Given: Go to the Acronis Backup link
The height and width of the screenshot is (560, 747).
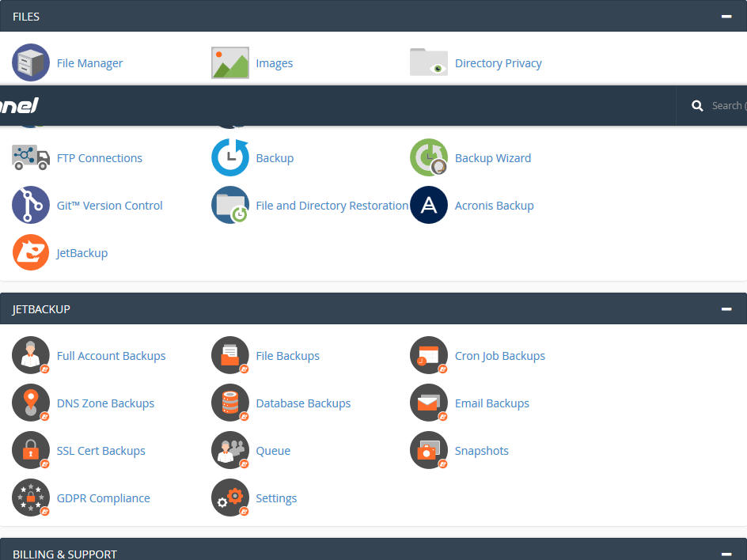Looking at the screenshot, I should coord(495,206).
